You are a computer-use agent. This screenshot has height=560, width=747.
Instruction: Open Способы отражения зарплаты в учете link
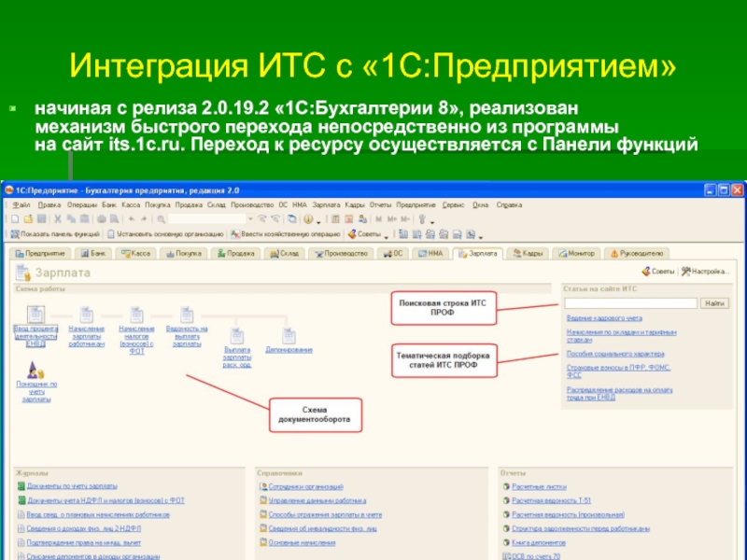pos(325,515)
